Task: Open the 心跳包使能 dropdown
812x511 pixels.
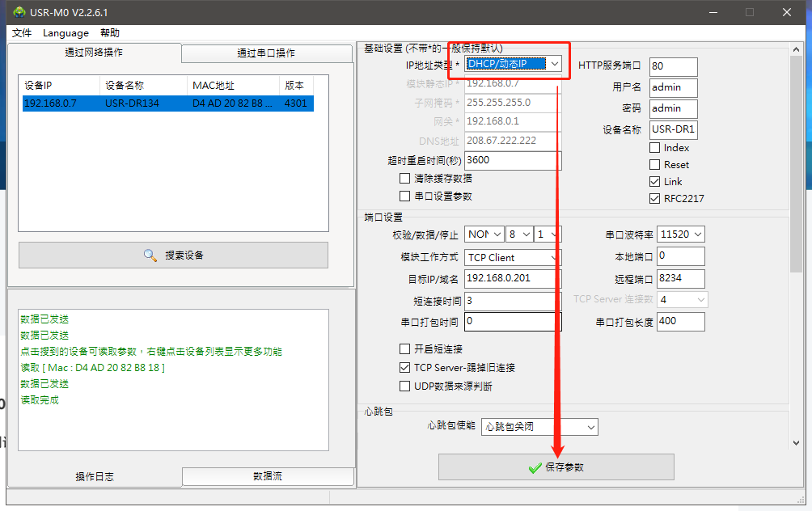Action: tap(539, 427)
